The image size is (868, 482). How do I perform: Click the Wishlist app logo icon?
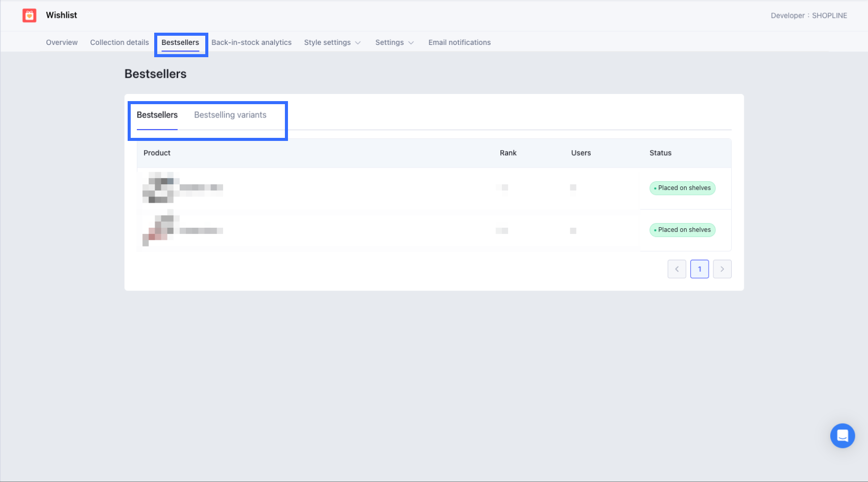tap(30, 15)
